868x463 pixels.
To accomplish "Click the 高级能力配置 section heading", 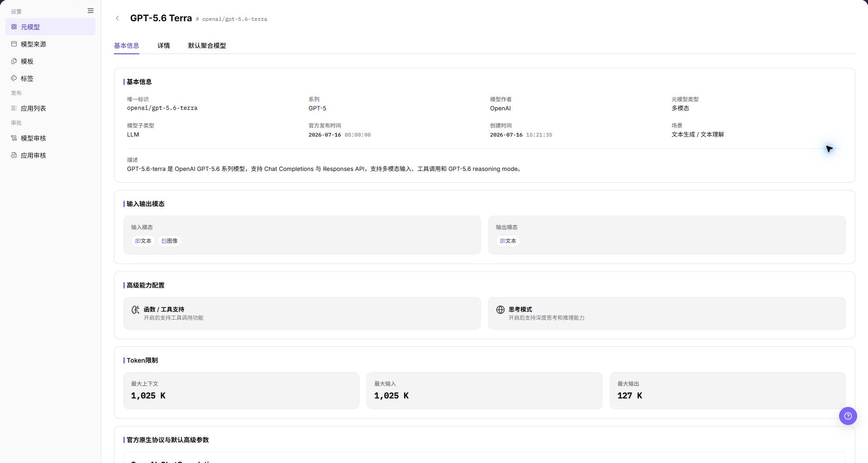I will [x=146, y=285].
